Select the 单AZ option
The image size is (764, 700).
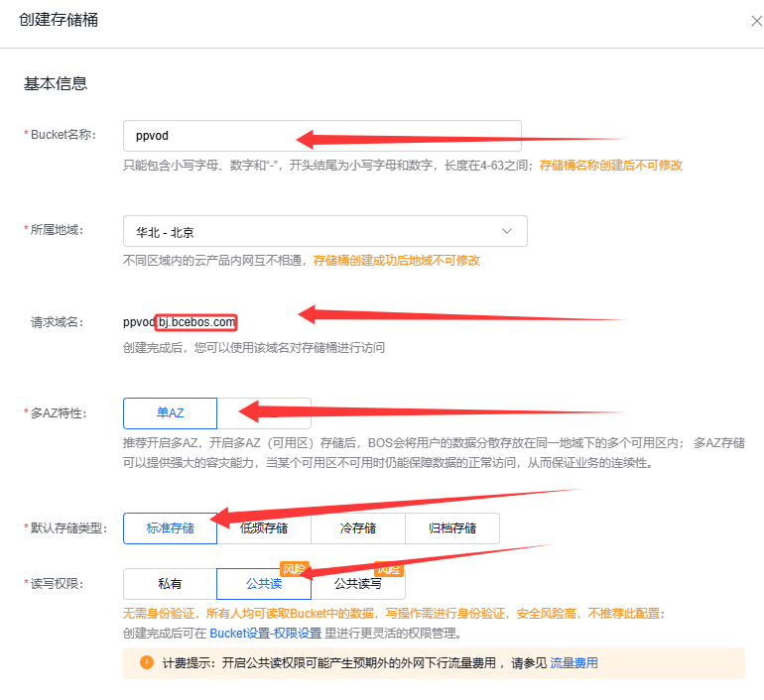[170, 413]
